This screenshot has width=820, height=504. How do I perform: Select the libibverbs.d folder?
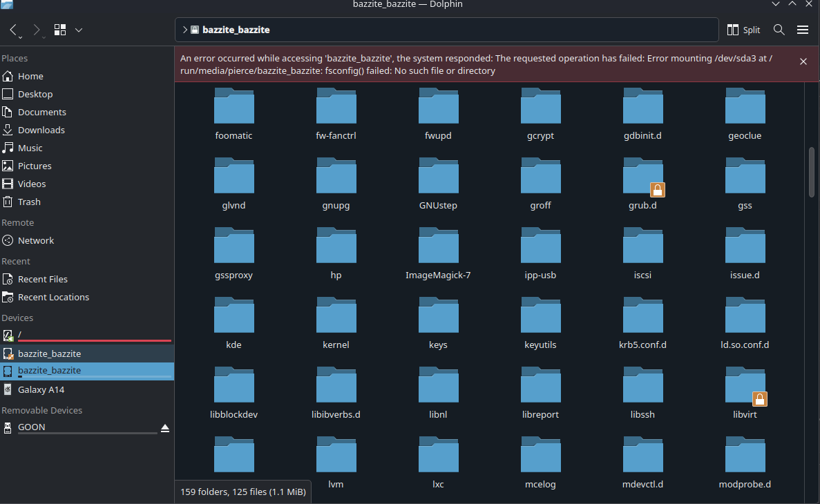(x=336, y=393)
